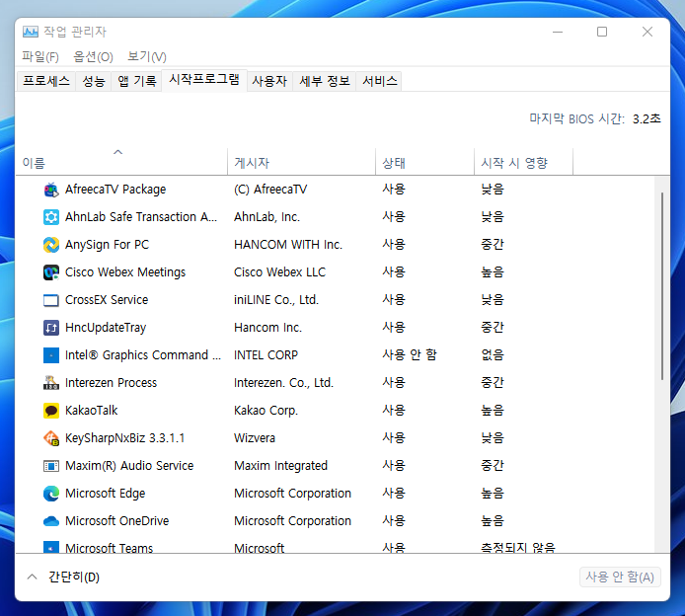The width and height of the screenshot is (685, 616).
Task: Select the Interezen Process entry
Action: [111, 383]
